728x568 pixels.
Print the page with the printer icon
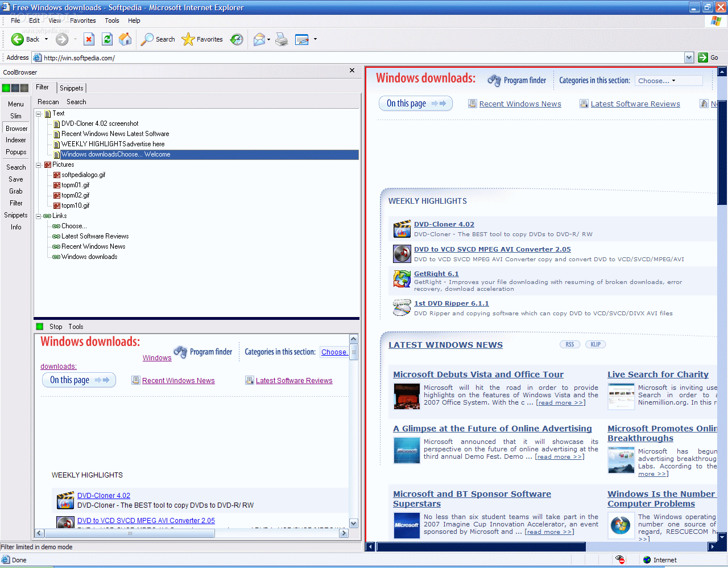[x=282, y=39]
